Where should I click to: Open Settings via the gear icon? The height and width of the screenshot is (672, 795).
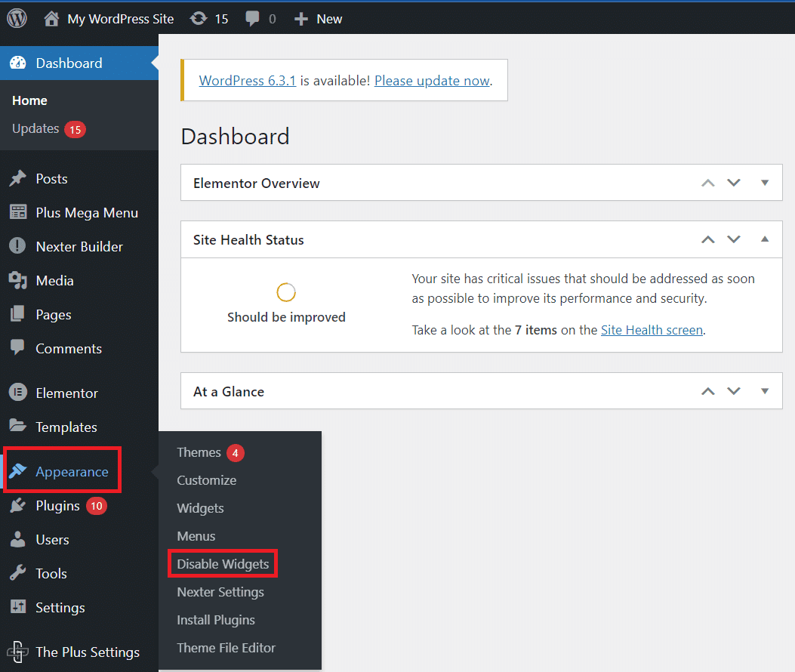17,607
